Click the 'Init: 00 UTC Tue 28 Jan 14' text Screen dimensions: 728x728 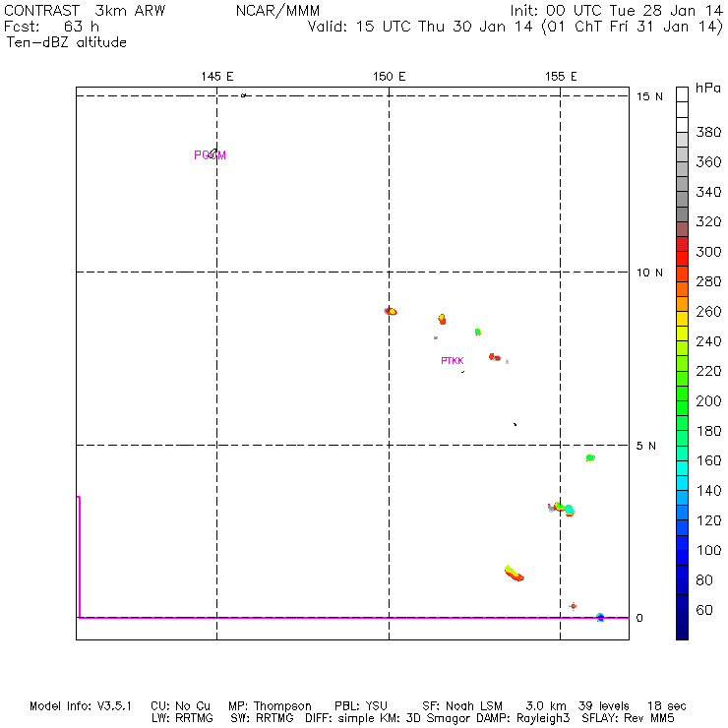click(616, 11)
